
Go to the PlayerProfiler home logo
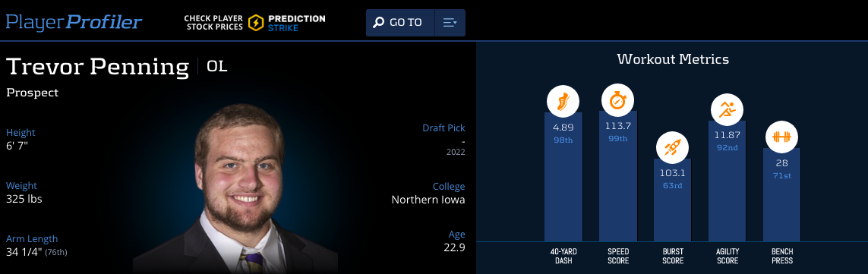coord(74,23)
